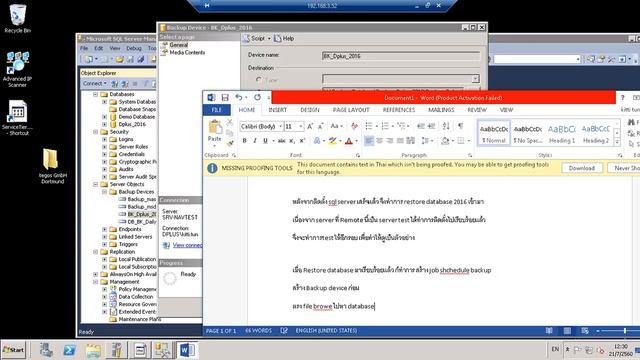640x360 pixels.
Task: Center text in Word
Action: [x=379, y=141]
